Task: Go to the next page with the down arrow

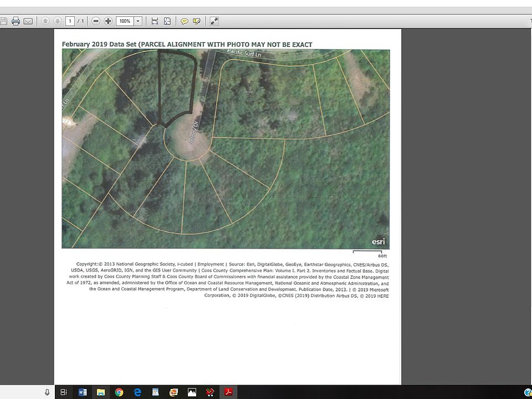Action: click(x=58, y=21)
